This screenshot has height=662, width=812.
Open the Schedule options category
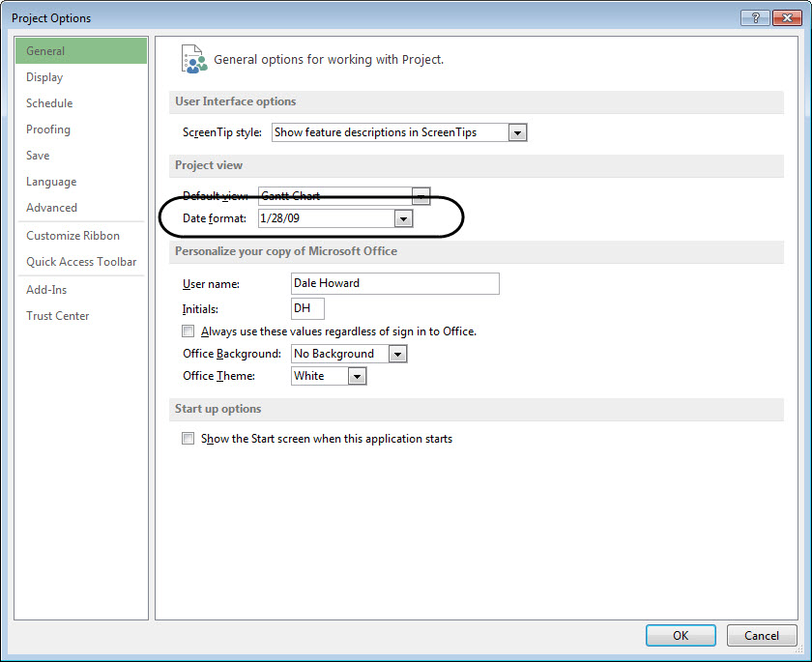[81, 103]
